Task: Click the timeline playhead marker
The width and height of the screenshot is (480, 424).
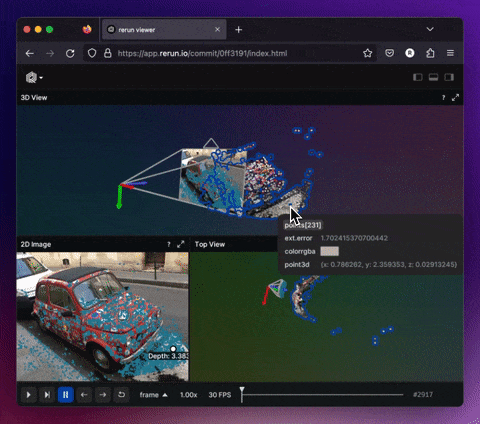Action: pos(242,391)
